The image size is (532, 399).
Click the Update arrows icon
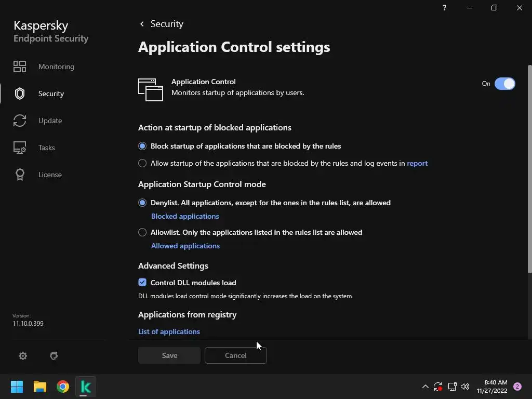pyautogui.click(x=20, y=121)
